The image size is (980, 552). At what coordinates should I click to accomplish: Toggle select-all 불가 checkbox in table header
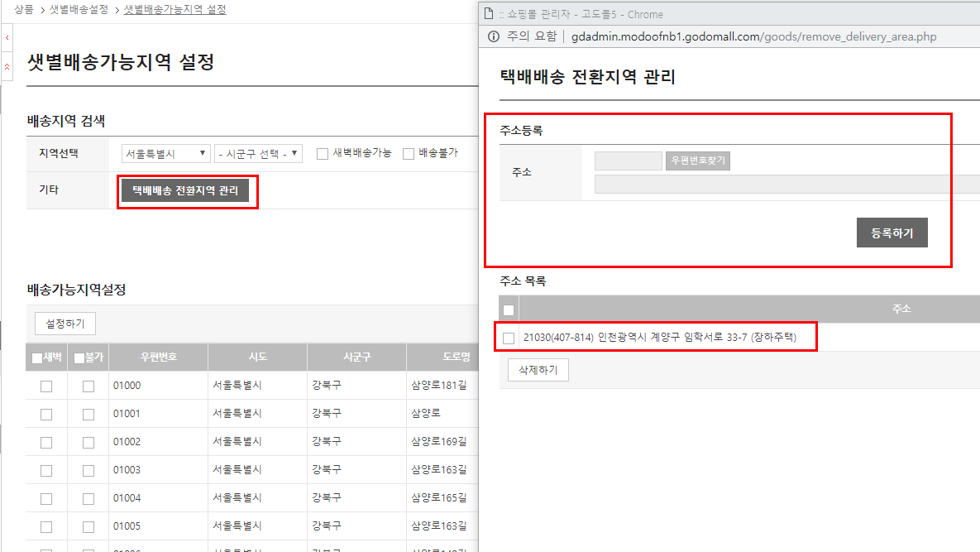click(79, 358)
